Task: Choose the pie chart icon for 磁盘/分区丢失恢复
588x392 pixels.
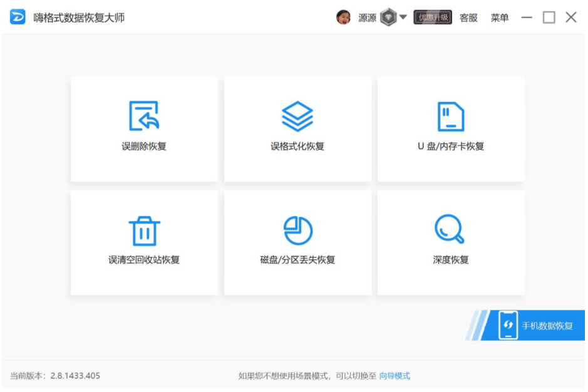Action: tap(297, 230)
